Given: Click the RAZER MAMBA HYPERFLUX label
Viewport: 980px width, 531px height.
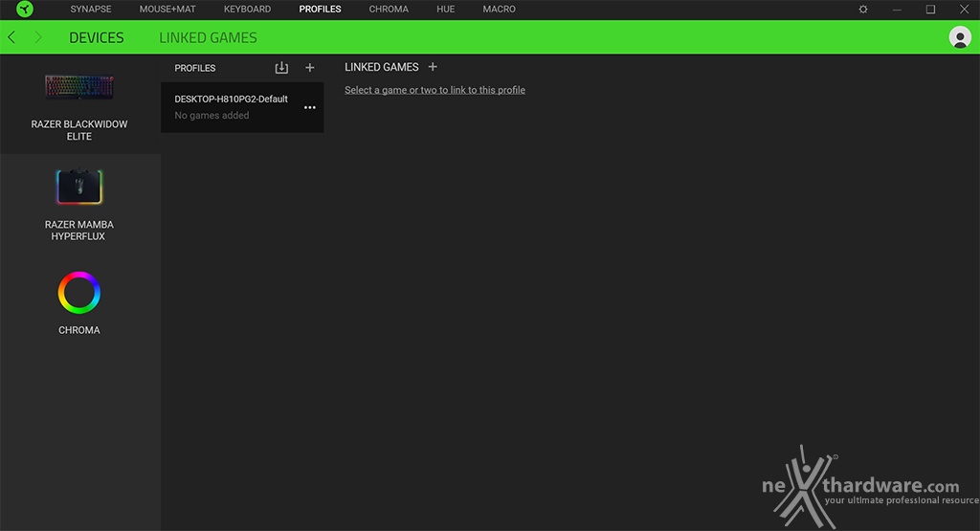Looking at the screenshot, I should (79, 230).
